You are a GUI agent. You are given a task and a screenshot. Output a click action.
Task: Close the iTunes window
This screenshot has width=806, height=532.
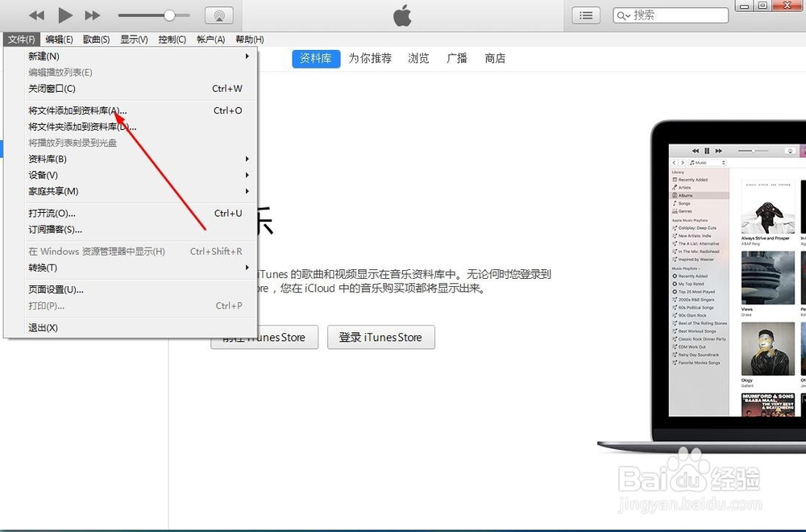click(x=787, y=6)
